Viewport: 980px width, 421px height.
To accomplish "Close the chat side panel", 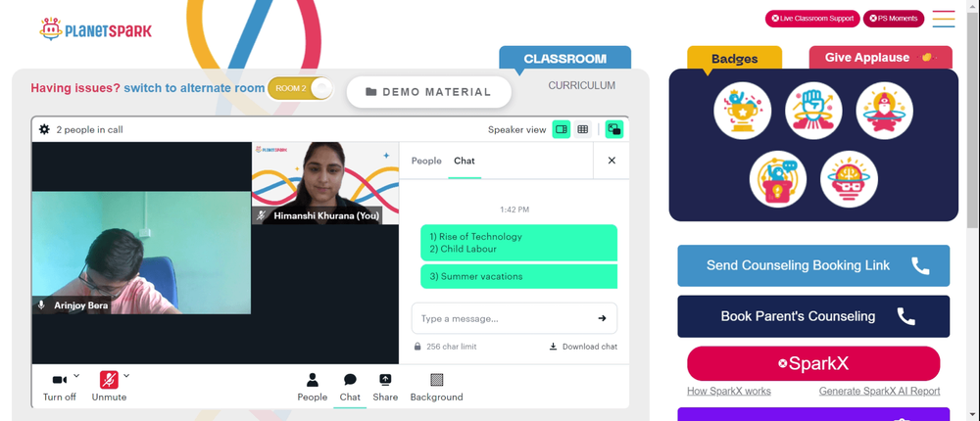I will [x=612, y=161].
